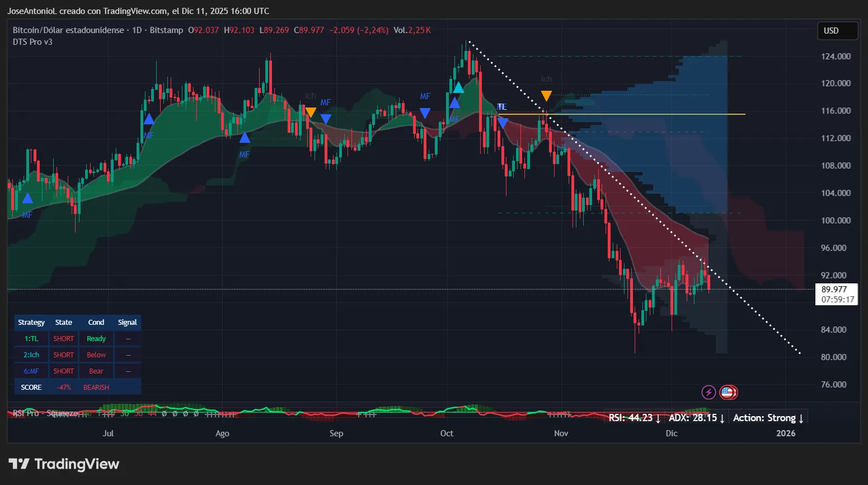Open the Bitstamp exchange selector in legend
Viewport: 868px width, 485px height.
166,30
